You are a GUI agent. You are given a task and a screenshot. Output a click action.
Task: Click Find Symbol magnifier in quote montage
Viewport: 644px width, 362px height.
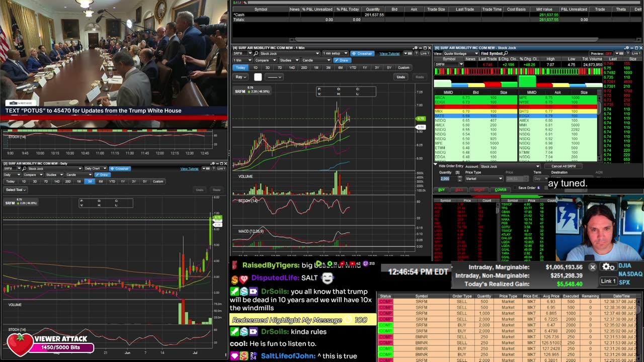pos(506,53)
